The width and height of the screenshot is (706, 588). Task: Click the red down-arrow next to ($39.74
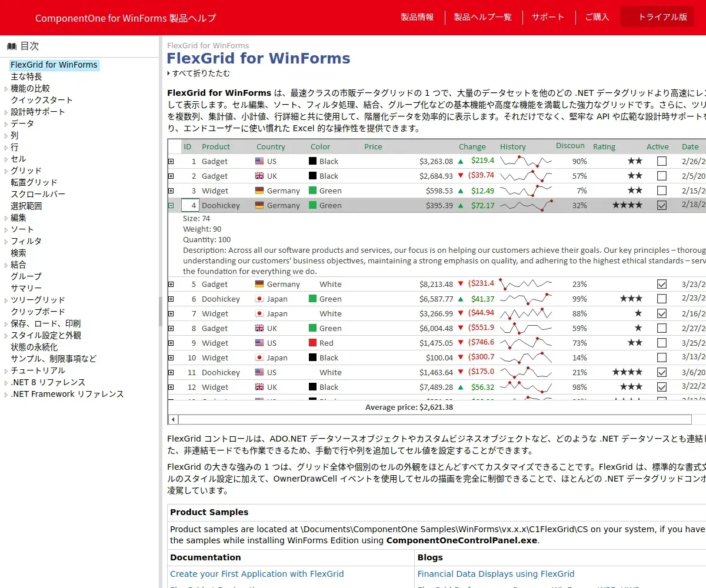click(x=461, y=176)
